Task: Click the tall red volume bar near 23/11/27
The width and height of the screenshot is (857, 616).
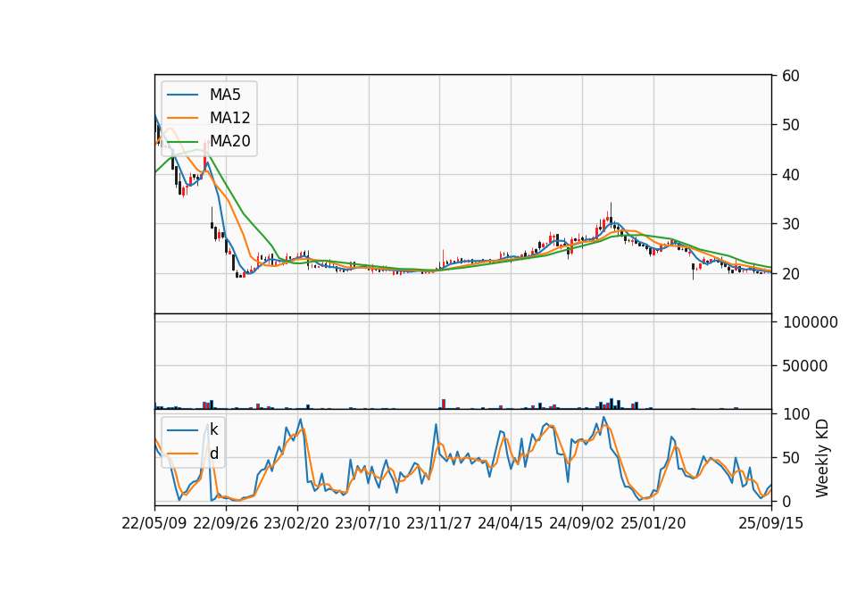Action: (444, 404)
